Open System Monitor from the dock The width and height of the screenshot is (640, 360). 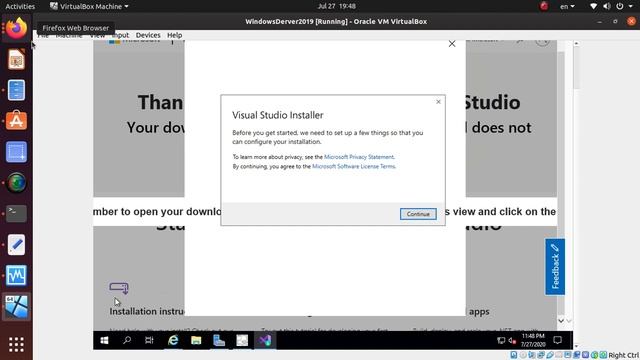(x=16, y=276)
